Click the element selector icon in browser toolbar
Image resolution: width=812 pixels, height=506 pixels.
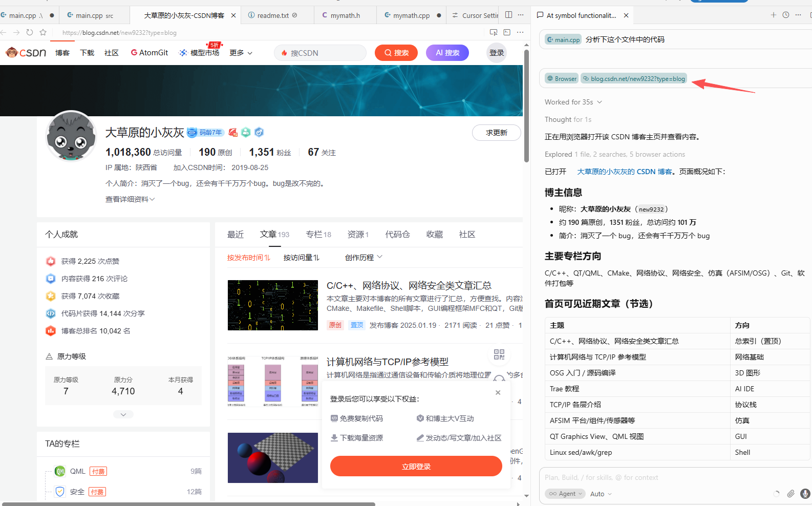pyautogui.click(x=494, y=32)
